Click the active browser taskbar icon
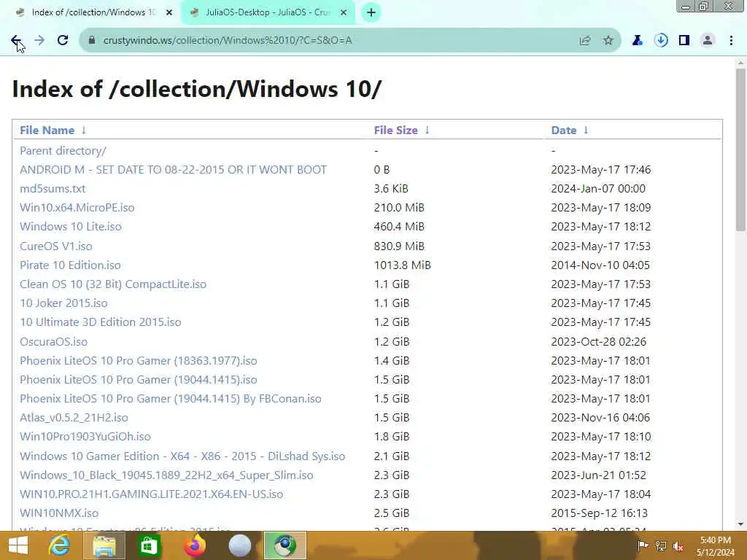Viewport: 747px width, 560px height. 285,545
